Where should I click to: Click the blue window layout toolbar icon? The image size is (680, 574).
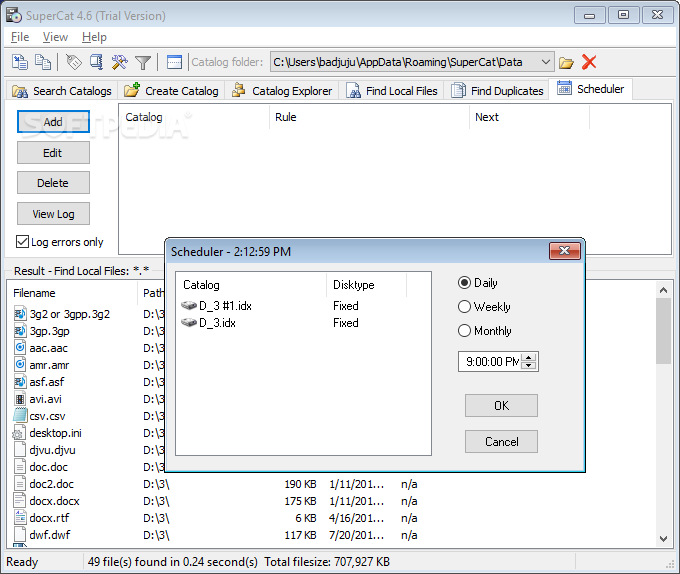[x=174, y=62]
